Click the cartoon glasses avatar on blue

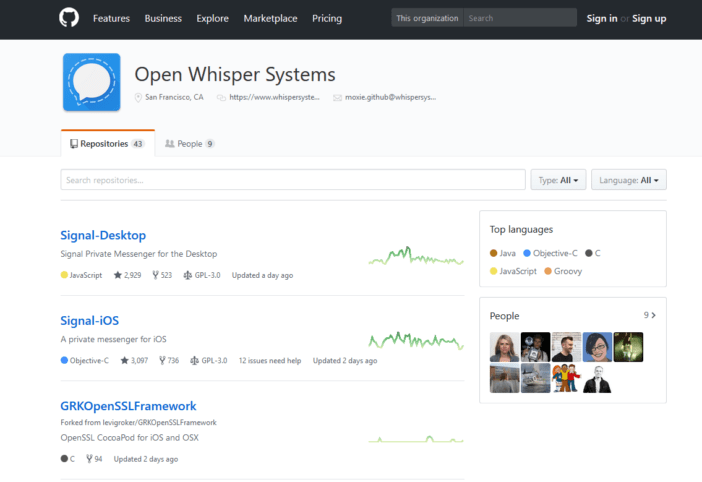click(x=597, y=347)
